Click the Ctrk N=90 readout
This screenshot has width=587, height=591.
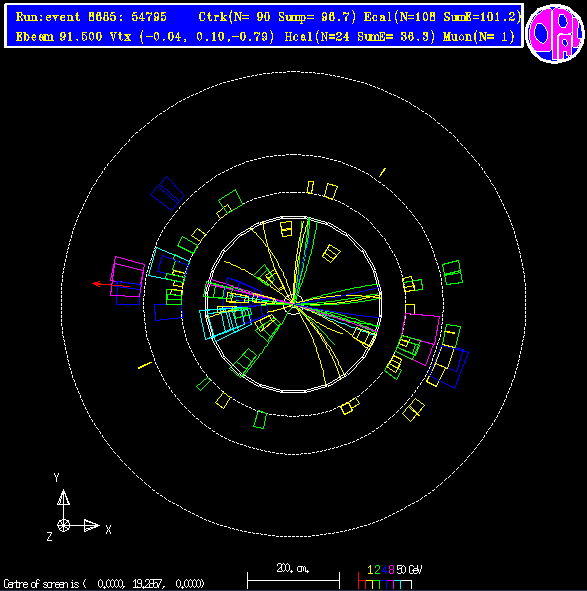277,17
